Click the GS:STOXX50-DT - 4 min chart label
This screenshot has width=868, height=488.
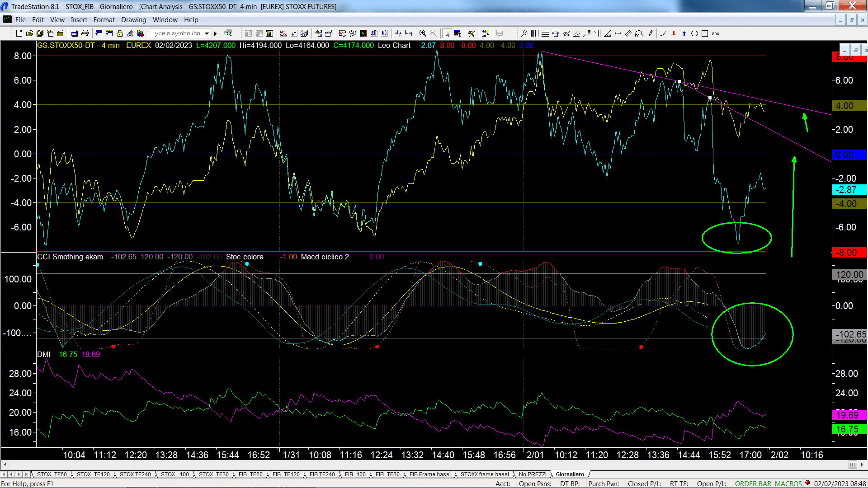pos(78,45)
